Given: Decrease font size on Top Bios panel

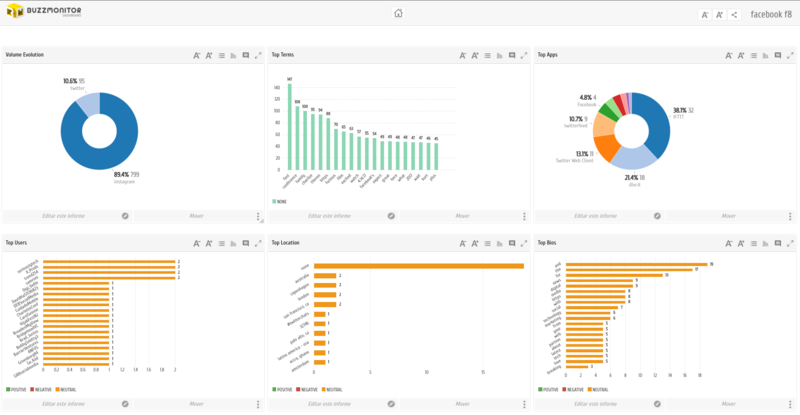Looking at the screenshot, I should tap(729, 243).
